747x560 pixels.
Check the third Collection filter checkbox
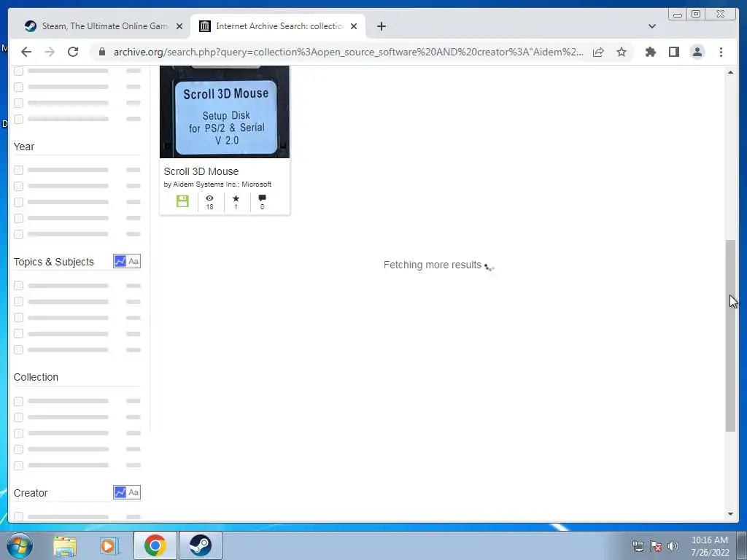18,433
